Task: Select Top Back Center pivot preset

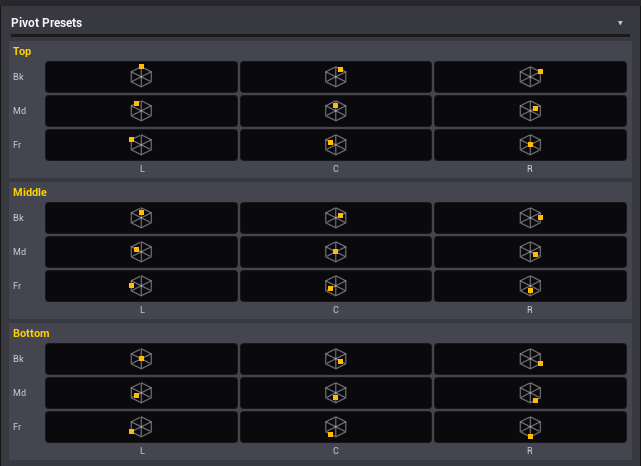Action: 336,77
